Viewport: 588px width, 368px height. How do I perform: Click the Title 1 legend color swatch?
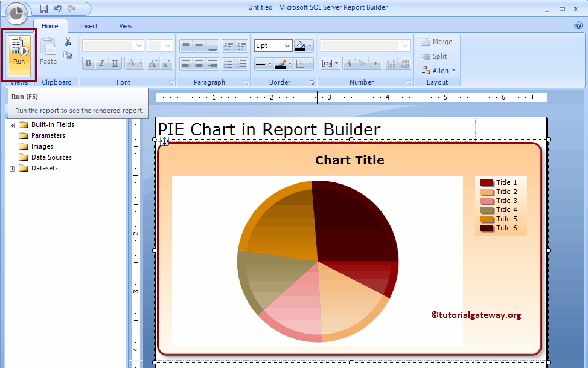487,182
